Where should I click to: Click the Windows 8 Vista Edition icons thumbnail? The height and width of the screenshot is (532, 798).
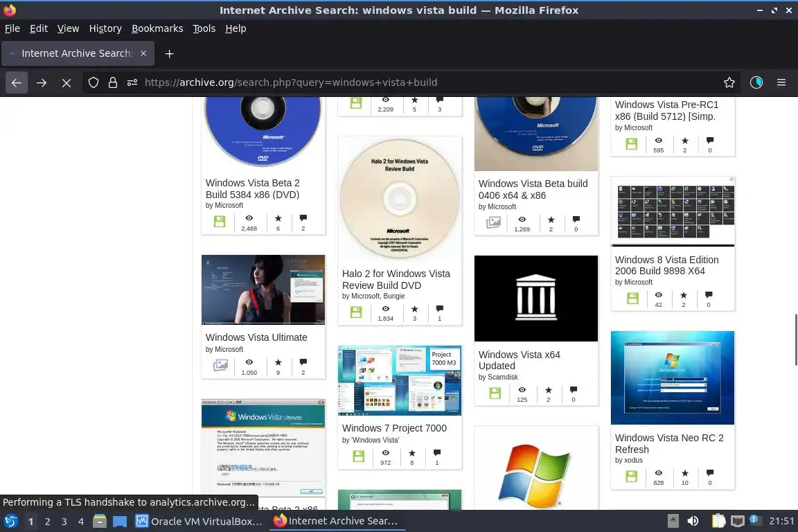pyautogui.click(x=673, y=212)
